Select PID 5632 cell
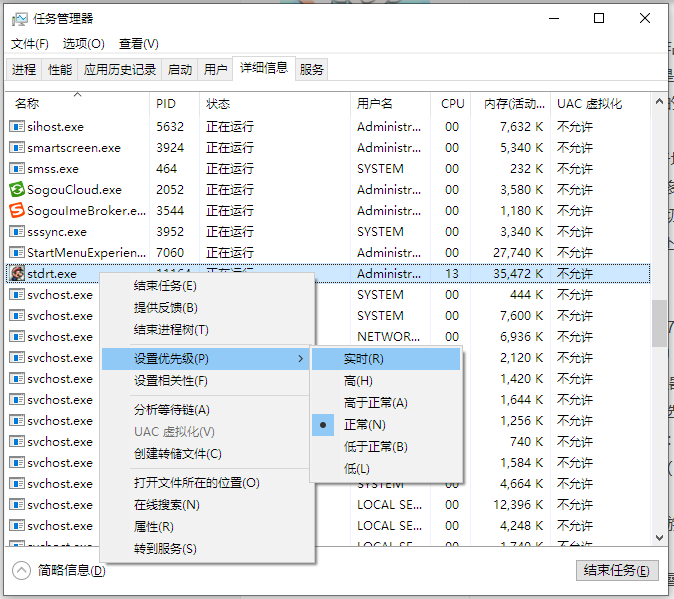The image size is (674, 599). coord(170,127)
